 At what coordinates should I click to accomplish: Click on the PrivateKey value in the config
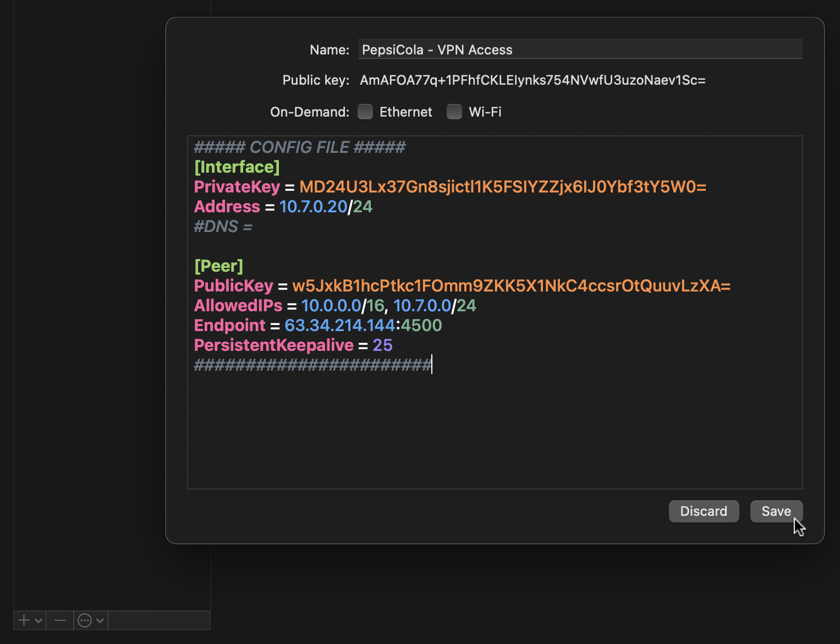point(502,187)
